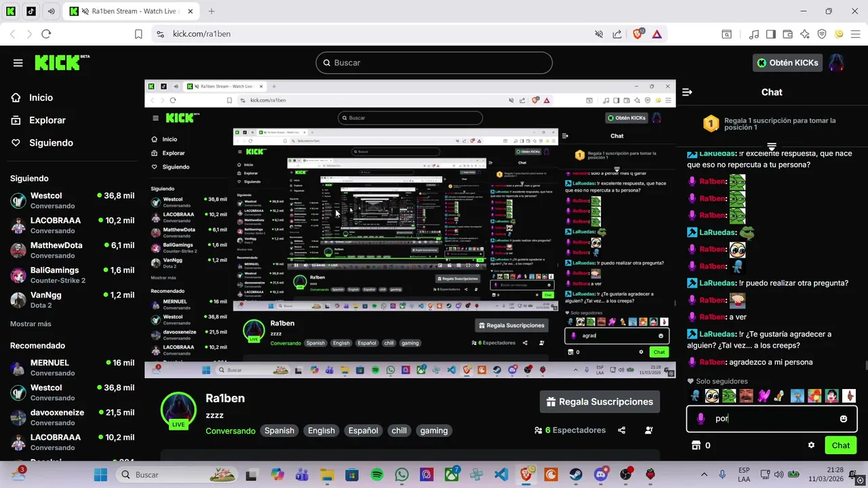Click the Kick search box
Image resolution: width=868 pixels, height=488 pixels.
tap(434, 62)
